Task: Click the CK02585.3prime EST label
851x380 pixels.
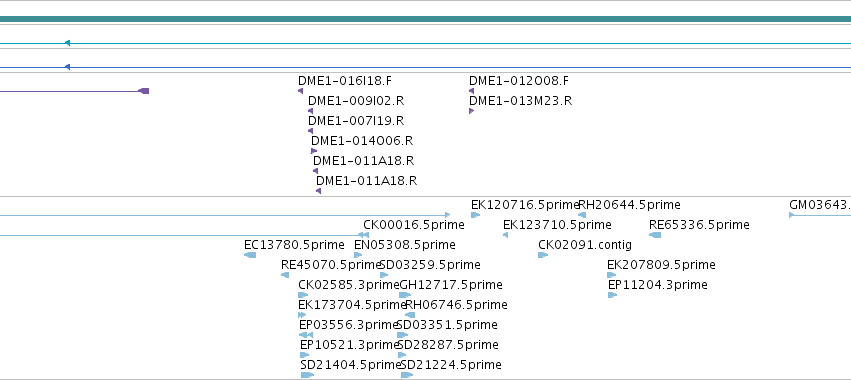Action: (x=349, y=285)
